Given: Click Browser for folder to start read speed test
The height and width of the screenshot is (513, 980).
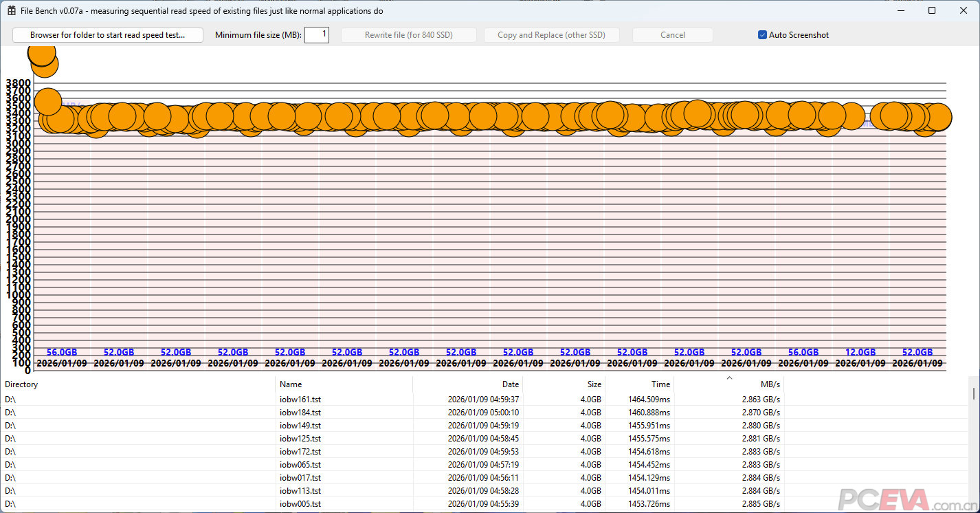Looking at the screenshot, I should click(108, 35).
